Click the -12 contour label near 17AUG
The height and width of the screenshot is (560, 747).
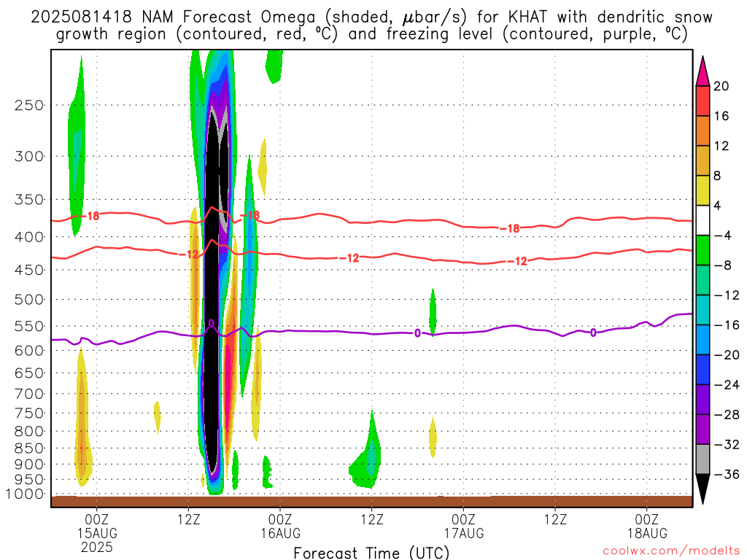coord(517,261)
